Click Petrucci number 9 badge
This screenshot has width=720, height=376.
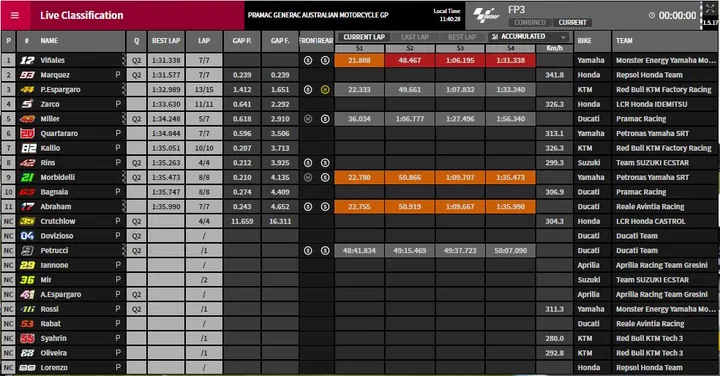(x=27, y=251)
